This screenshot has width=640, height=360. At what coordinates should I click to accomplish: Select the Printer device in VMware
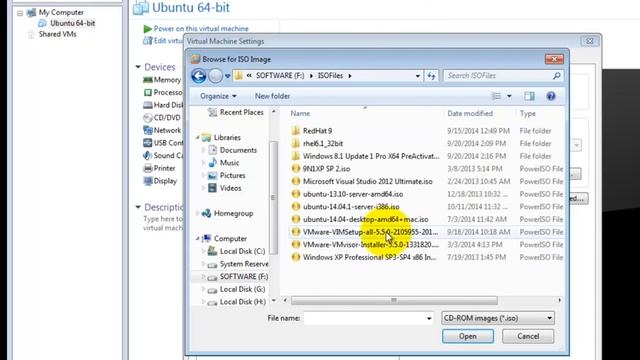coord(160,168)
